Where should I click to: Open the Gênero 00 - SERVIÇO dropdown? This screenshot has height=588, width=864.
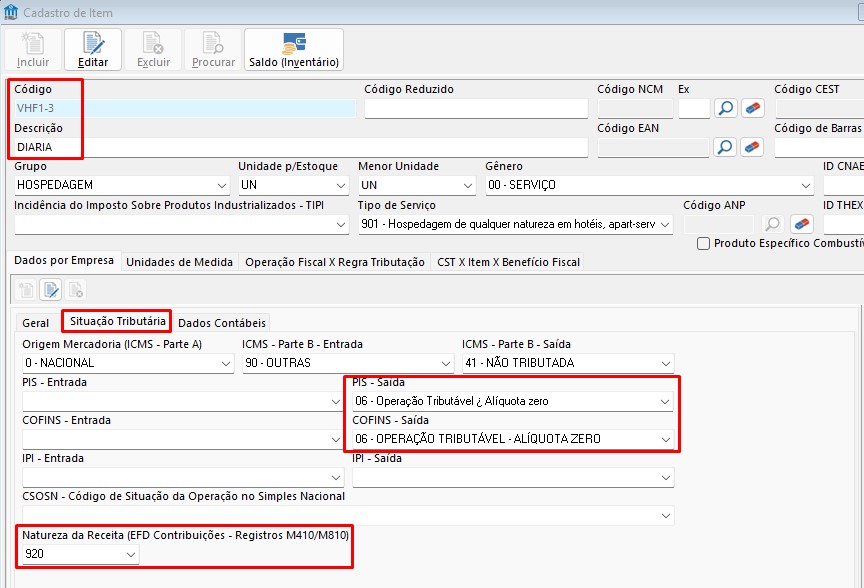point(806,186)
